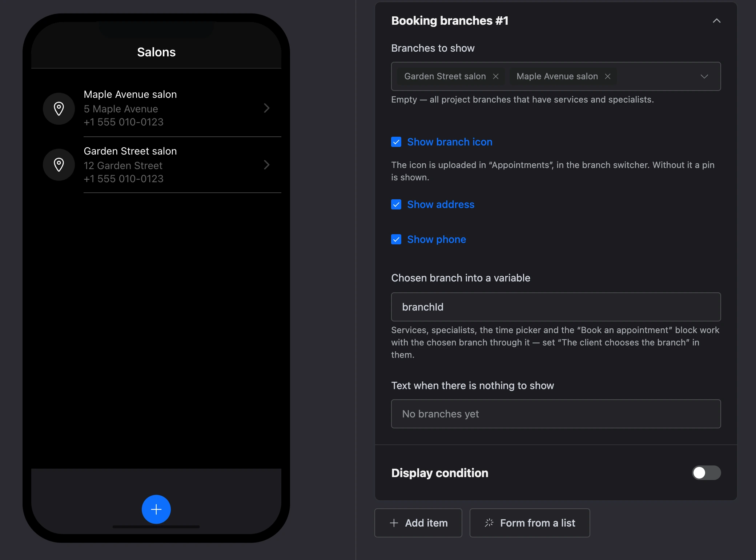
Task: Click the blue plus button in phone preview
Action: 156,509
